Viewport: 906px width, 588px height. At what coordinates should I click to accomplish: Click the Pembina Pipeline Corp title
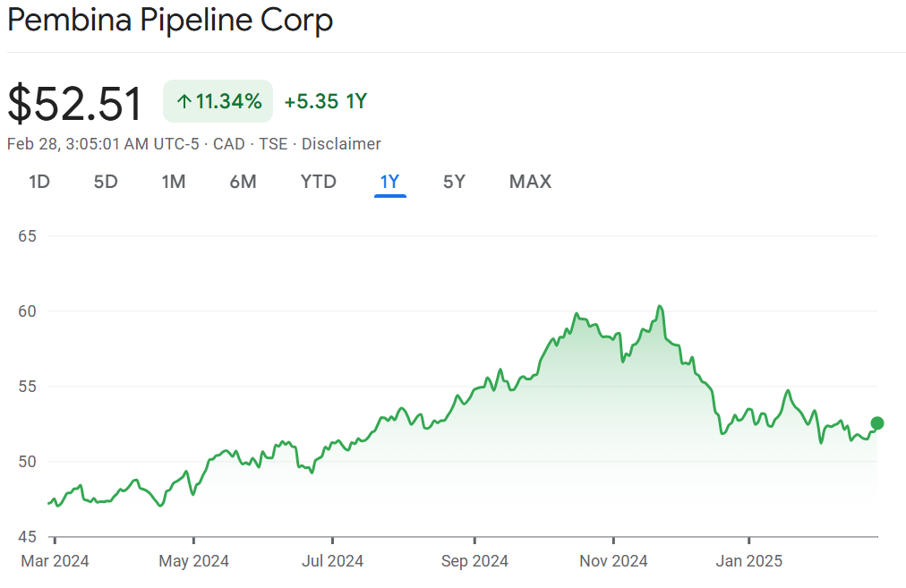pos(170,21)
